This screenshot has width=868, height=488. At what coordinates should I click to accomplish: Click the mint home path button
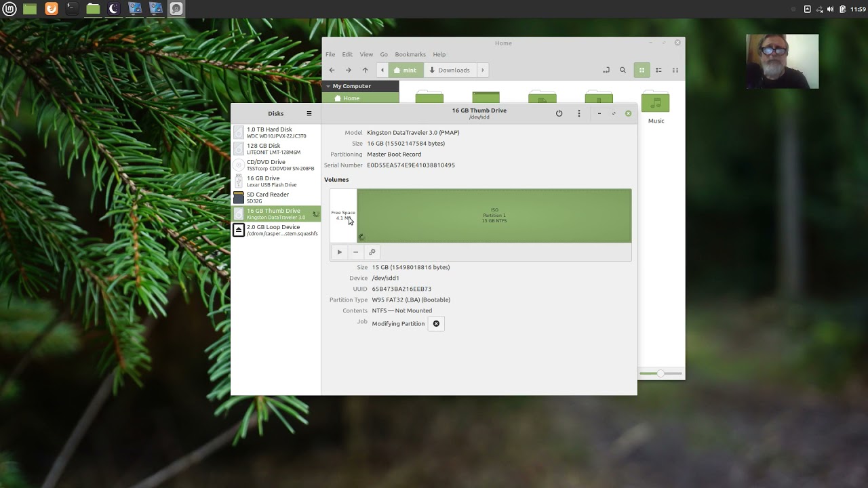(406, 70)
